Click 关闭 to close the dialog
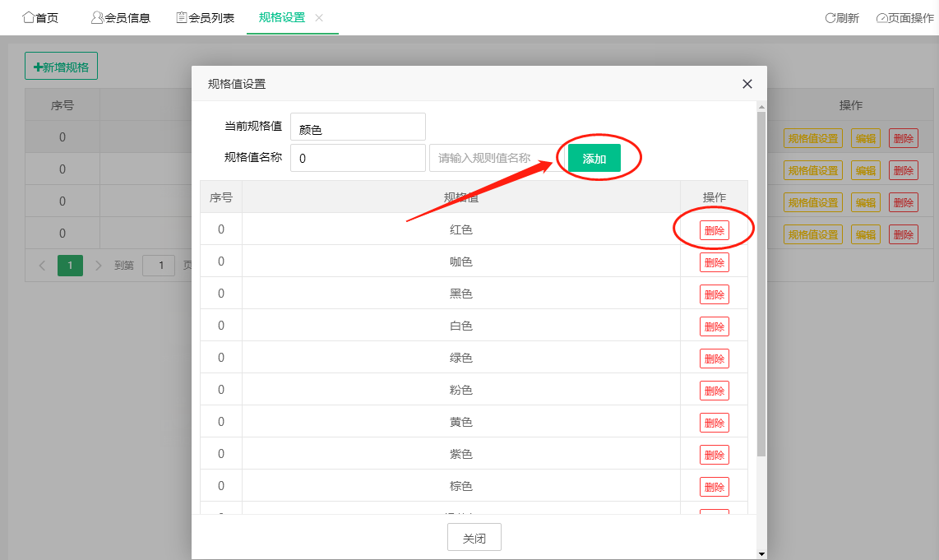The image size is (939, 560). (474, 536)
